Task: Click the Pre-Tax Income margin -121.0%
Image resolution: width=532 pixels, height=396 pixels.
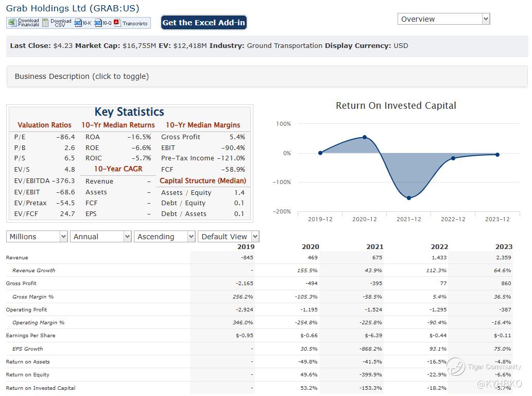Action: tap(231, 158)
